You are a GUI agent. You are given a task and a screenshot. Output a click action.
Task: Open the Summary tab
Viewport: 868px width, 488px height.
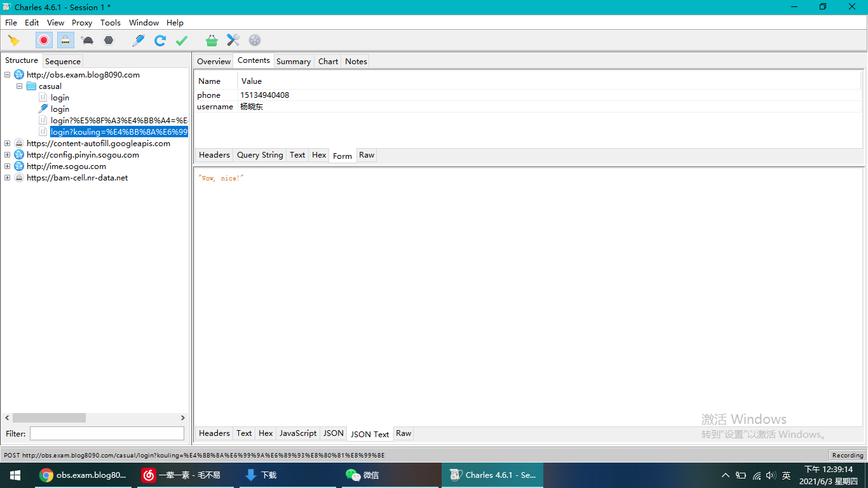pos(294,62)
